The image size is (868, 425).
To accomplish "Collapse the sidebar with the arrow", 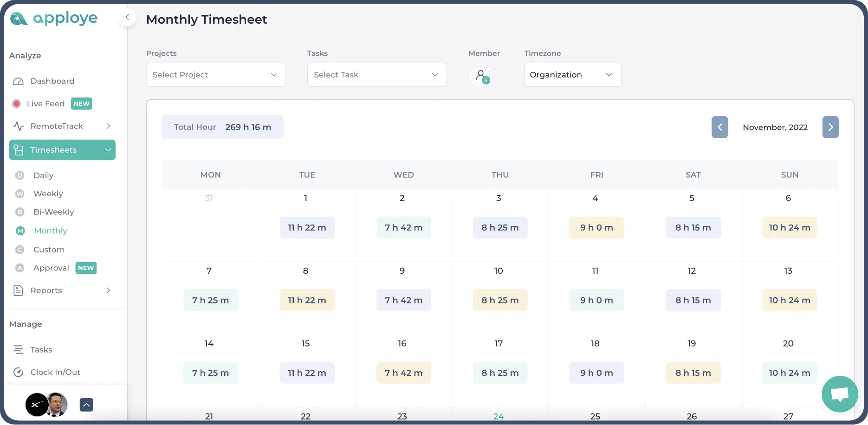I will (127, 17).
